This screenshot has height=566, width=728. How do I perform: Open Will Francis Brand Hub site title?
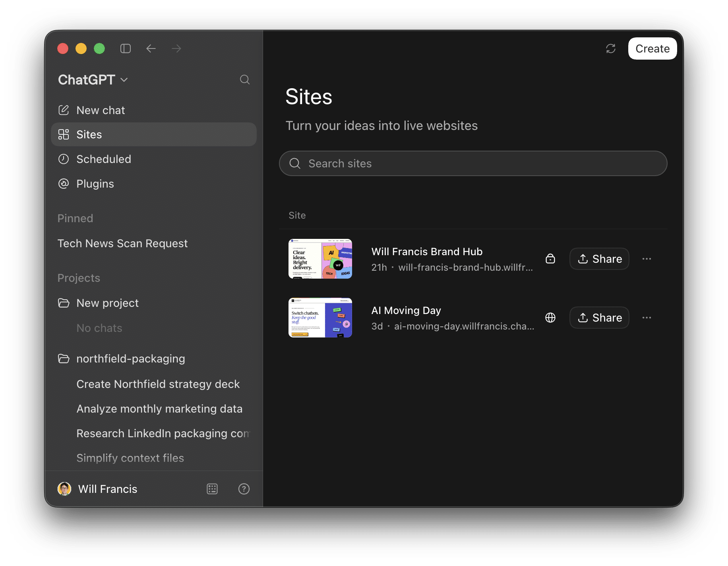click(427, 252)
